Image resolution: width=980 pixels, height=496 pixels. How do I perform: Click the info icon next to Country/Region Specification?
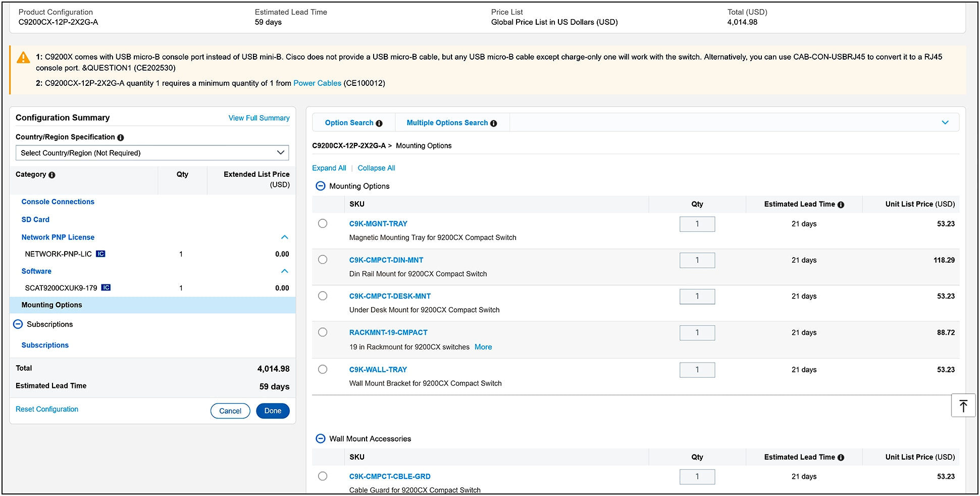coord(121,137)
